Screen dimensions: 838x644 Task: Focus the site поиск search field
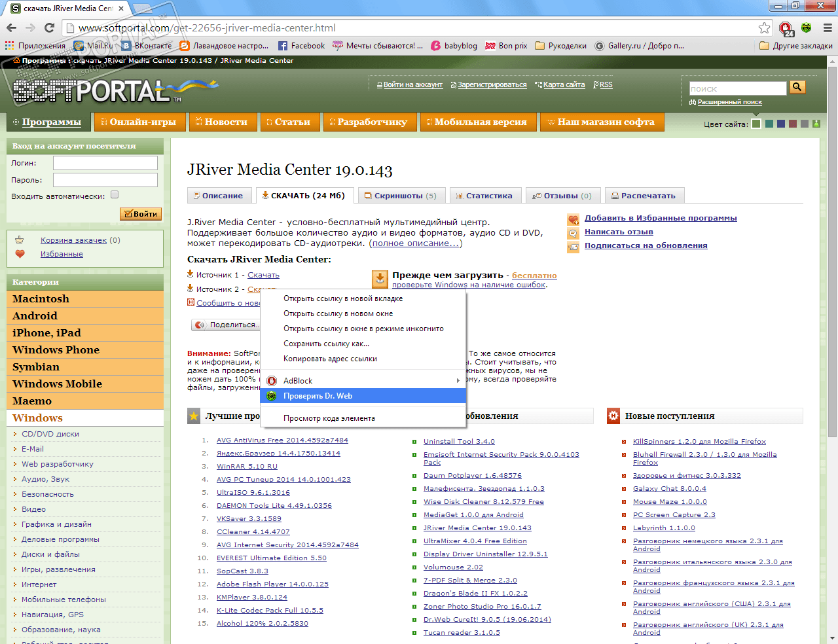pos(738,88)
